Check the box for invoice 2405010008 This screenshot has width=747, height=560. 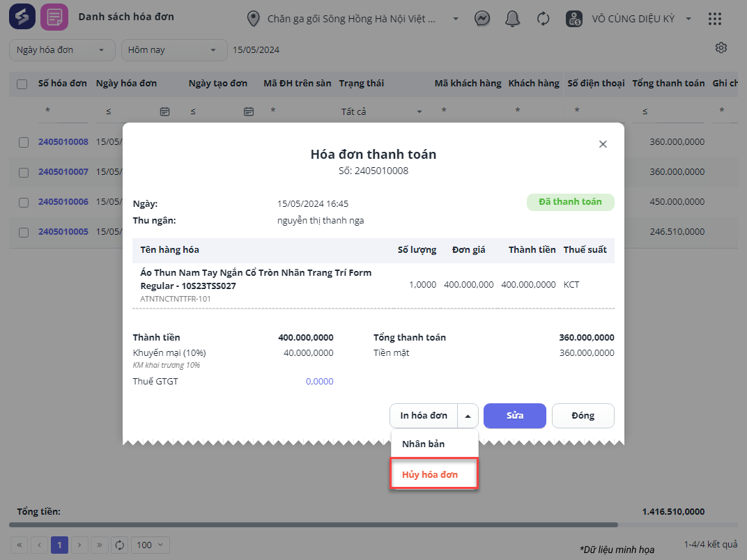pos(24,142)
